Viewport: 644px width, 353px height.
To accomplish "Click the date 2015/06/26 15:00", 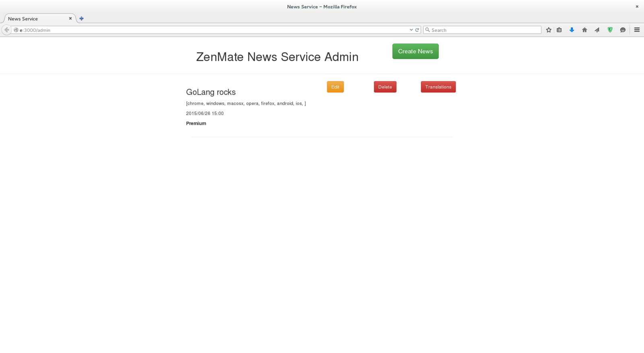I will point(205,113).
